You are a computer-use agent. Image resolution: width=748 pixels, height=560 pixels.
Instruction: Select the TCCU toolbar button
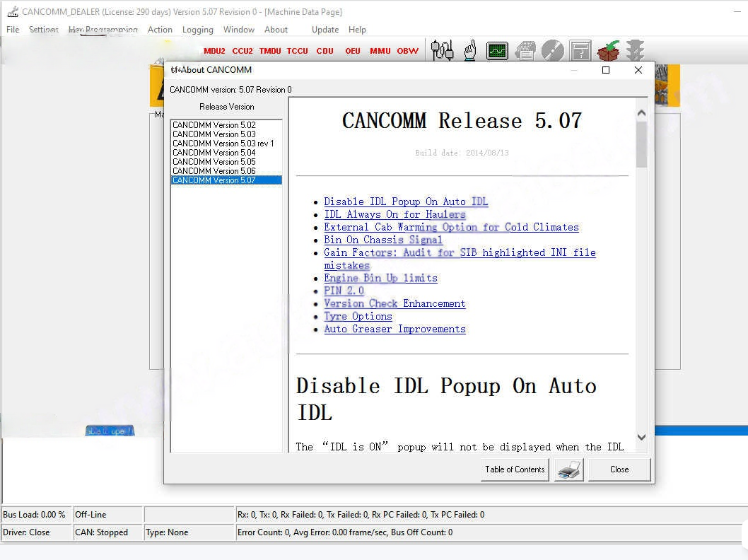tap(297, 51)
